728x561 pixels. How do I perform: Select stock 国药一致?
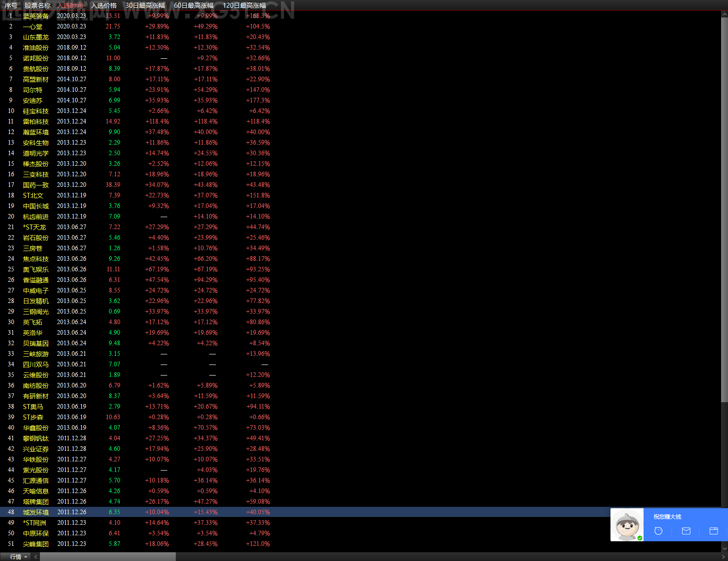coord(36,185)
